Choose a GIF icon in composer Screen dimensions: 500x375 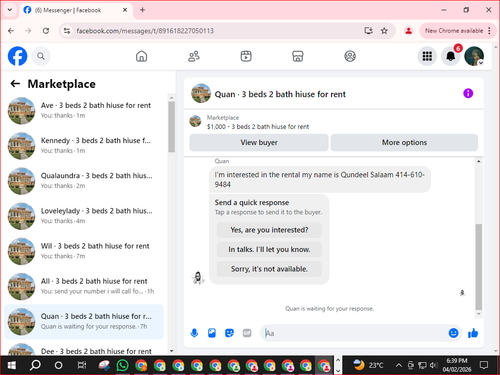(247, 333)
